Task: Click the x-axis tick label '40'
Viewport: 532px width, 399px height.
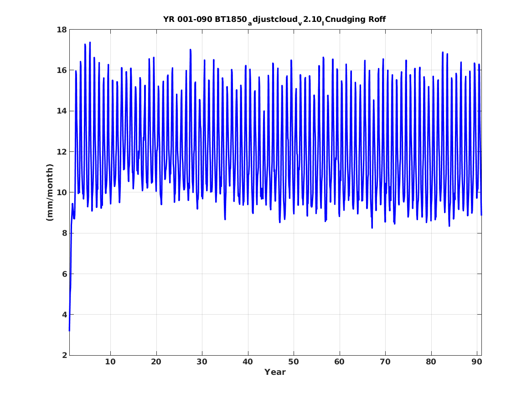Action: click(x=248, y=362)
